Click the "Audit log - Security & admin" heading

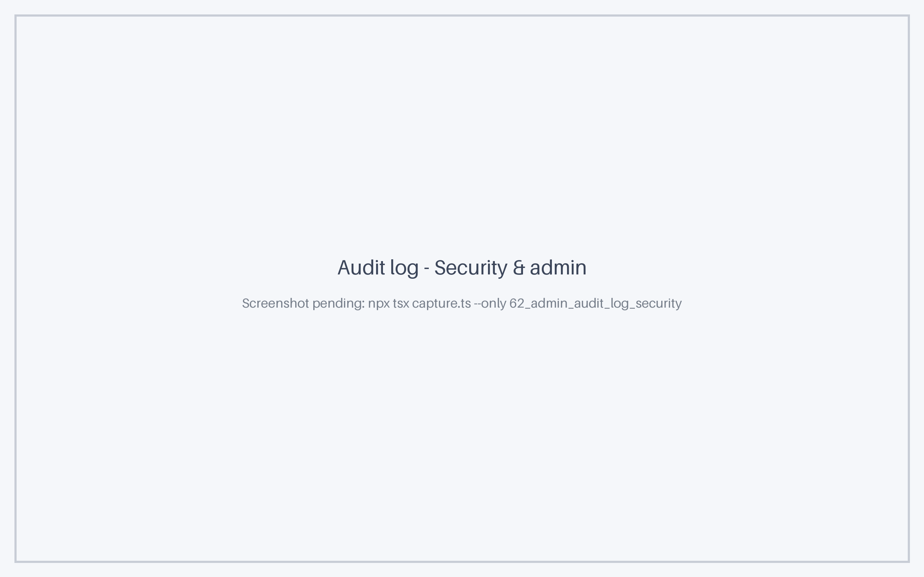point(462,268)
